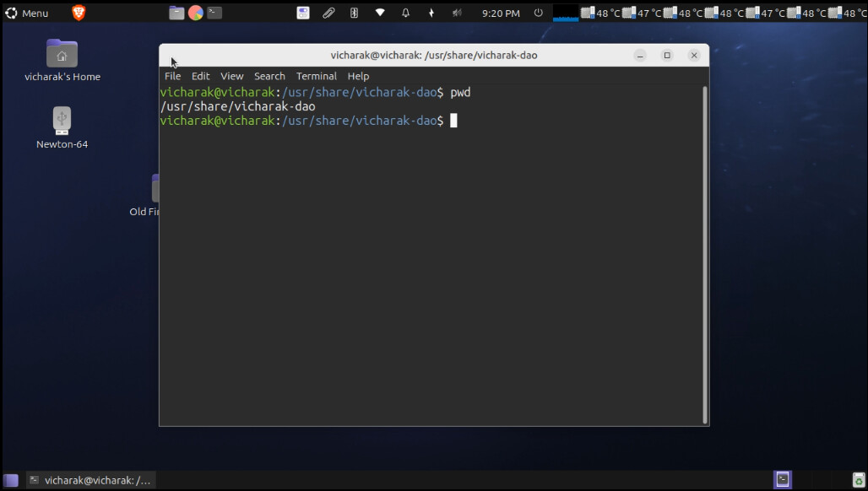Click the power button icon in the panel
The image size is (868, 491).
pyautogui.click(x=539, y=13)
